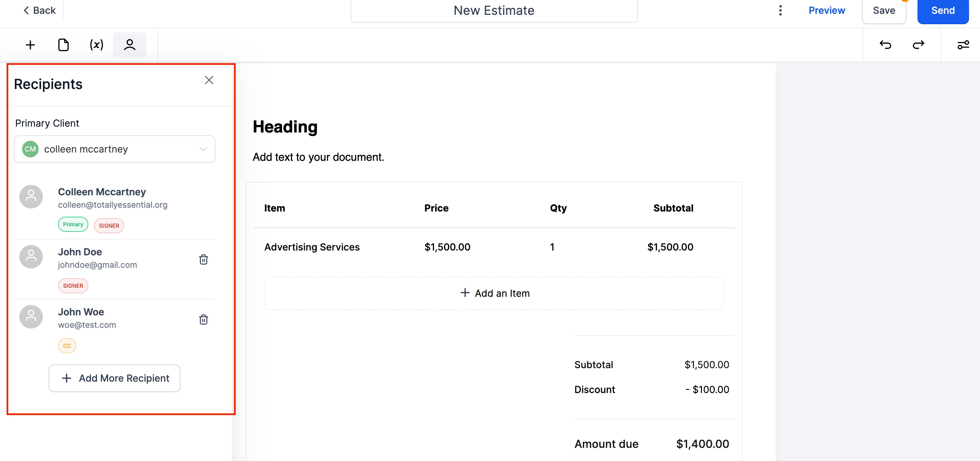Open the three-dot more options menu
The width and height of the screenshot is (980, 461).
(780, 10)
